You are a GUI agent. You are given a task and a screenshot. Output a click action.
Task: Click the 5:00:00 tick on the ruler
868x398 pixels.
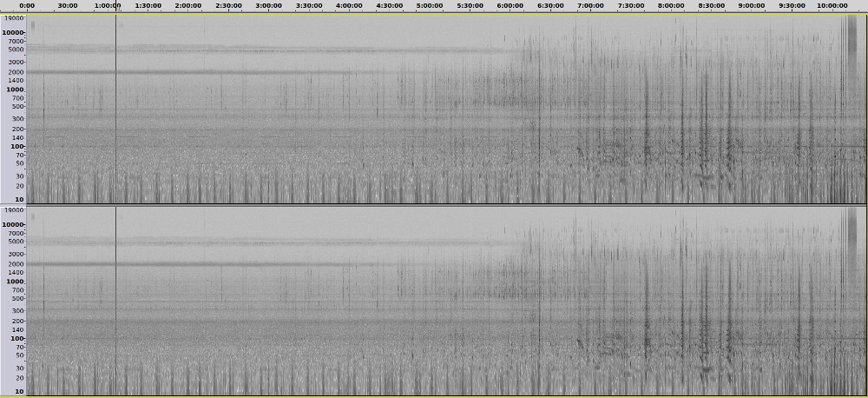[x=429, y=5]
